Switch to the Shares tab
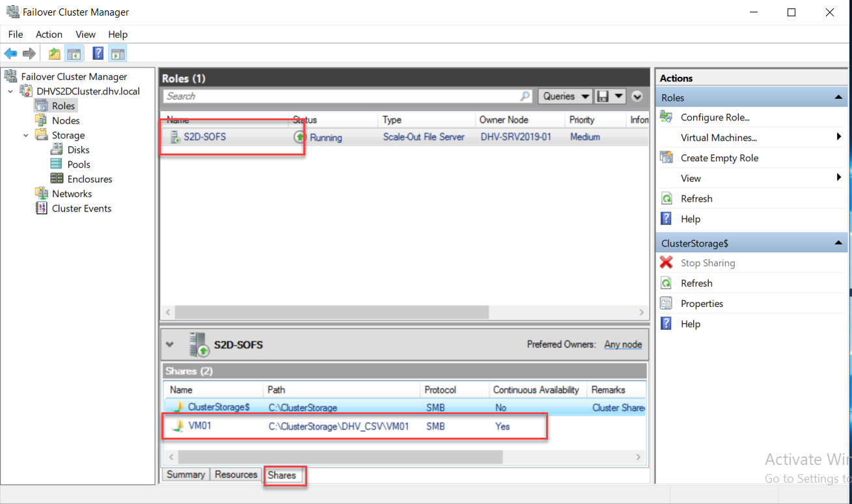Viewport: 852px width, 504px height. click(x=282, y=475)
